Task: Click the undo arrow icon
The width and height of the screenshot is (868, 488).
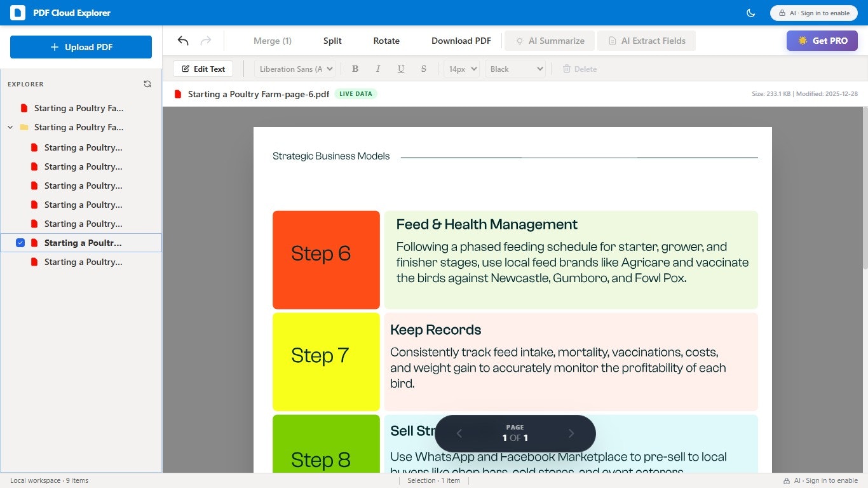Action: (182, 40)
